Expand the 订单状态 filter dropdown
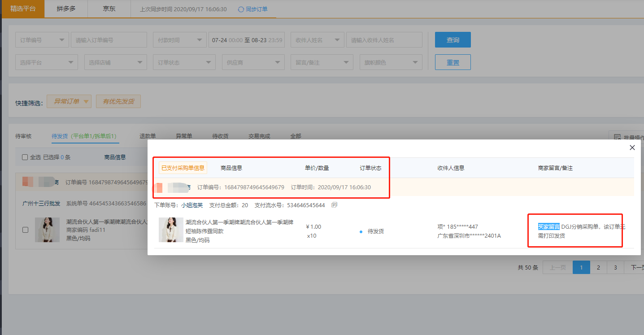This screenshot has width=644, height=335. [x=184, y=62]
